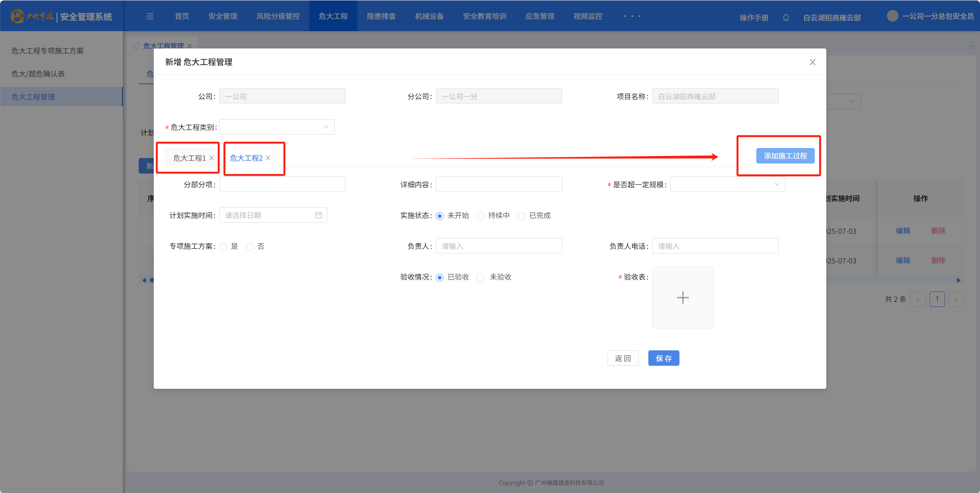This screenshot has height=493, width=980.
Task: Switch to 危大工程1 tab
Action: pyautogui.click(x=189, y=158)
